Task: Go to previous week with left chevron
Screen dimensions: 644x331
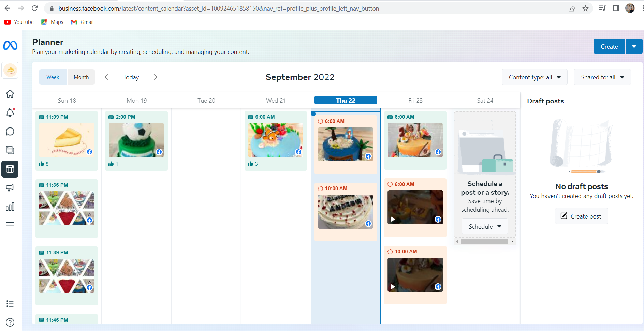Action: (107, 77)
